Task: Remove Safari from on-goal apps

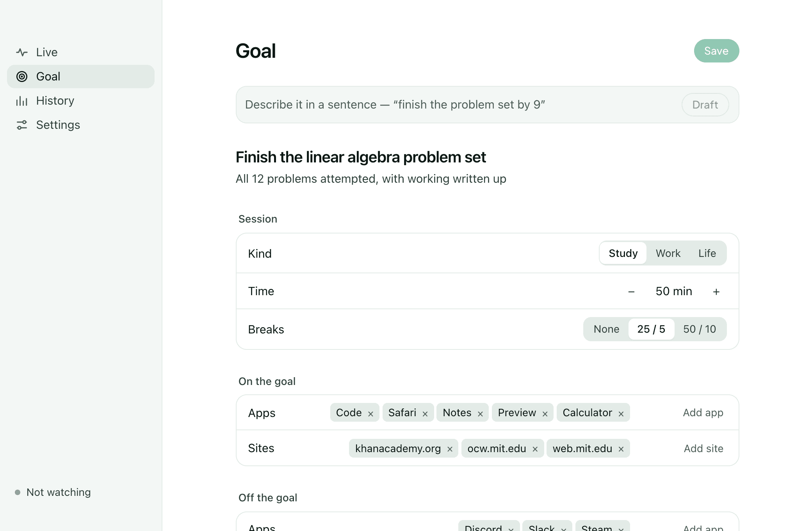Action: click(x=425, y=413)
